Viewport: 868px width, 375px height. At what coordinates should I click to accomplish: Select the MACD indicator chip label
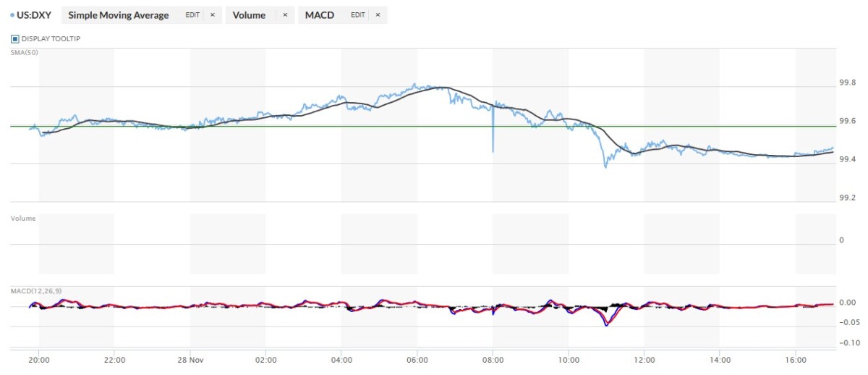320,15
